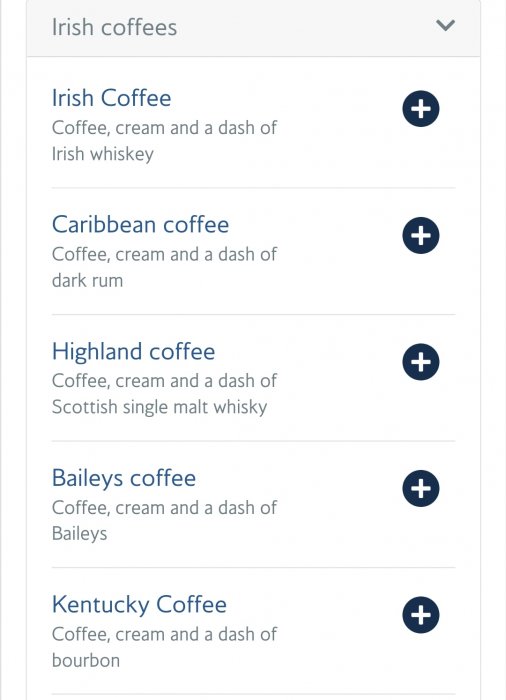Add Highland coffee with the plus icon

pyautogui.click(x=421, y=362)
